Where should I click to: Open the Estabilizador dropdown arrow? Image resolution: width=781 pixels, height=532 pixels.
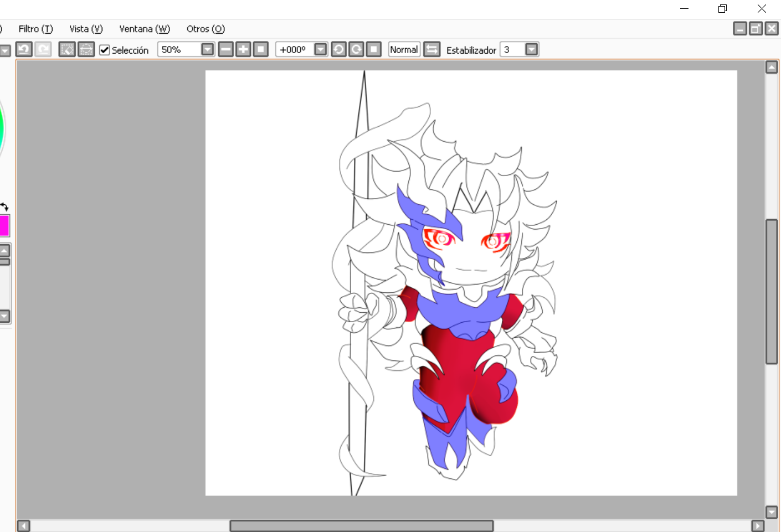532,49
